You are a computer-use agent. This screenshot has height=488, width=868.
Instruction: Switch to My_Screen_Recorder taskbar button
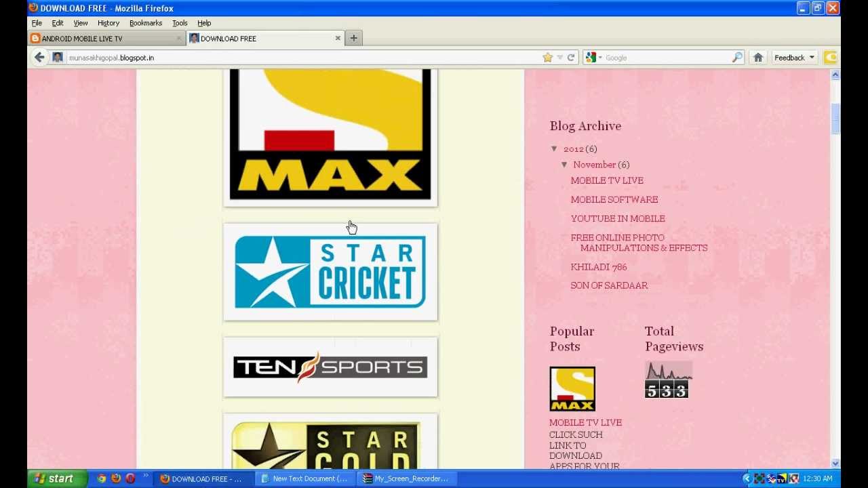click(406, 479)
